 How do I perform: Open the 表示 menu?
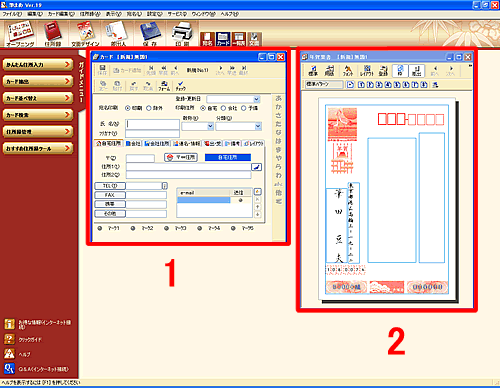(113, 14)
